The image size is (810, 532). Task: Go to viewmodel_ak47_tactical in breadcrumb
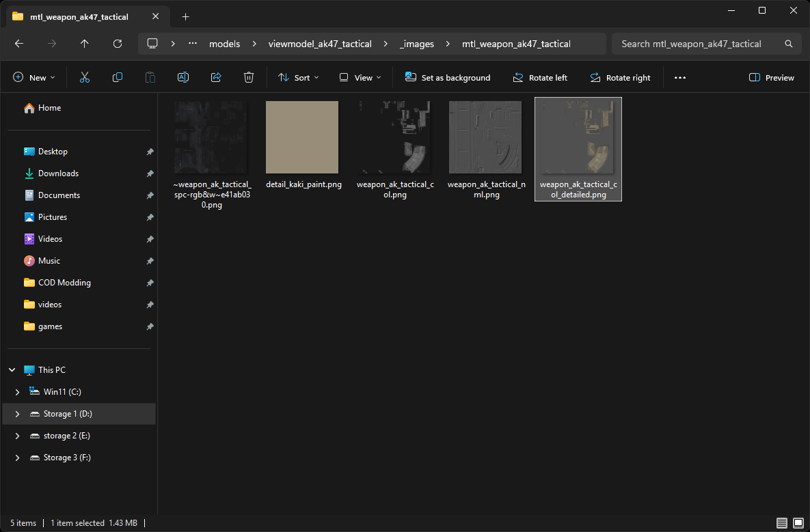[x=320, y=44]
